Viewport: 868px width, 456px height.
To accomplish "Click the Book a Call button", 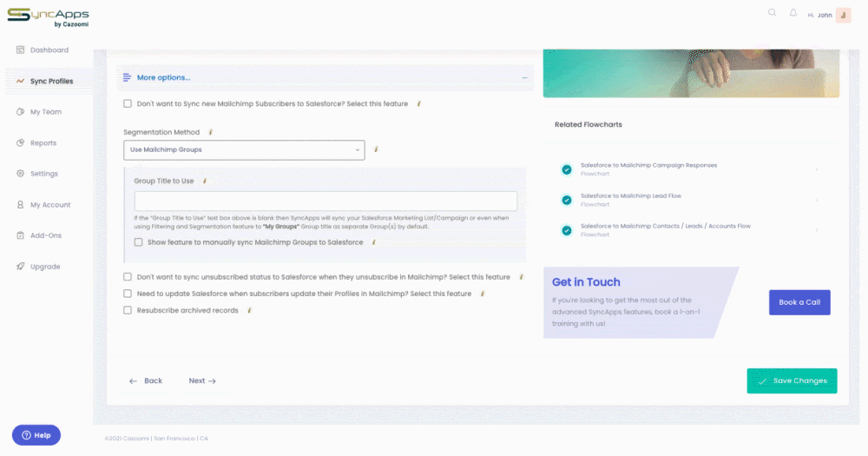I will coord(799,302).
